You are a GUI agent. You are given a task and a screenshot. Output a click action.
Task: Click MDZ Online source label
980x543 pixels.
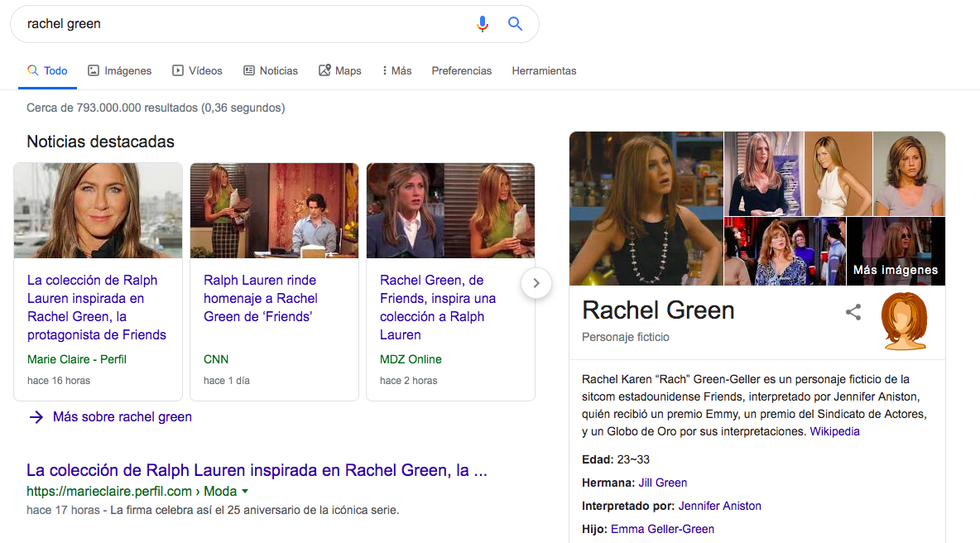[x=411, y=359]
